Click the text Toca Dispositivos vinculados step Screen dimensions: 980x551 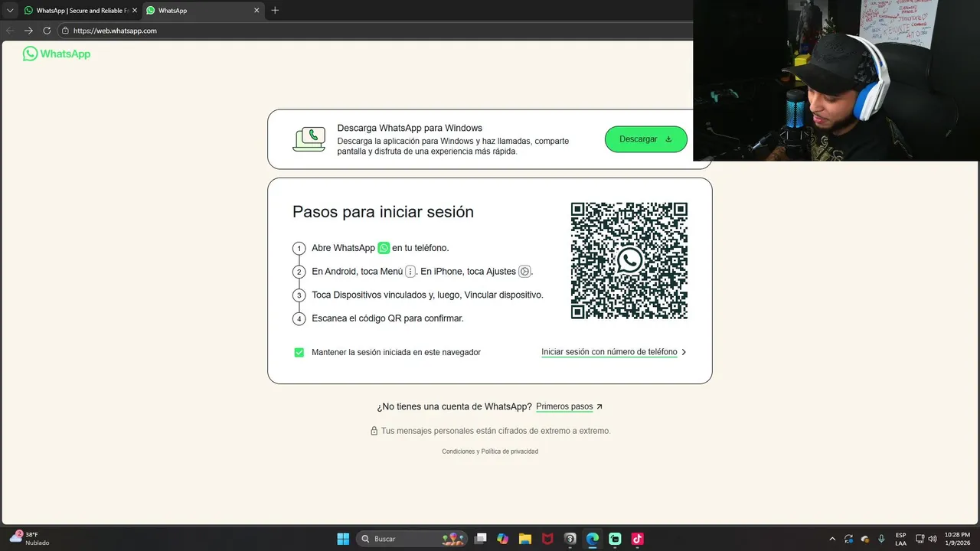[x=427, y=295]
